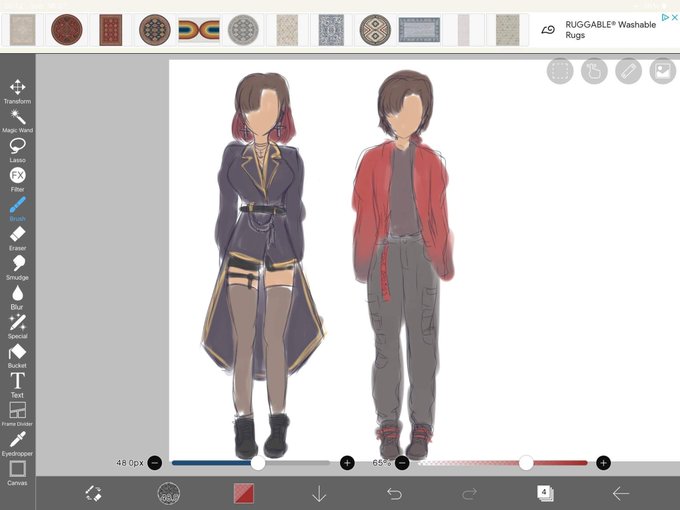
Task: Close the ad with the X
Action: tap(674, 17)
